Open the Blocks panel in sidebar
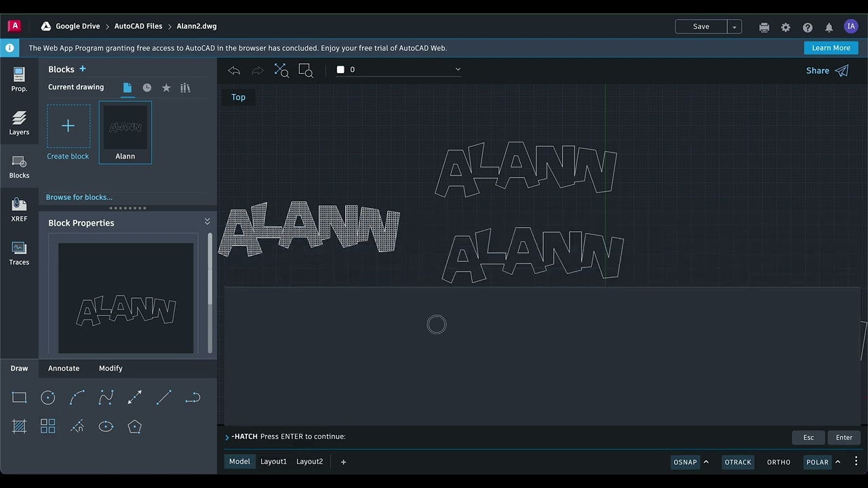 19,167
